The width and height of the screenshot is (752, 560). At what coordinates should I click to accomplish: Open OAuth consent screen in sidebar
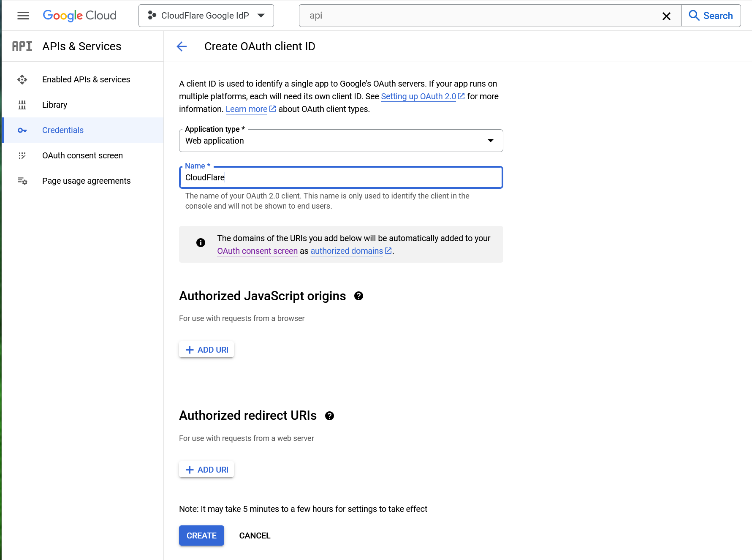[x=83, y=155]
